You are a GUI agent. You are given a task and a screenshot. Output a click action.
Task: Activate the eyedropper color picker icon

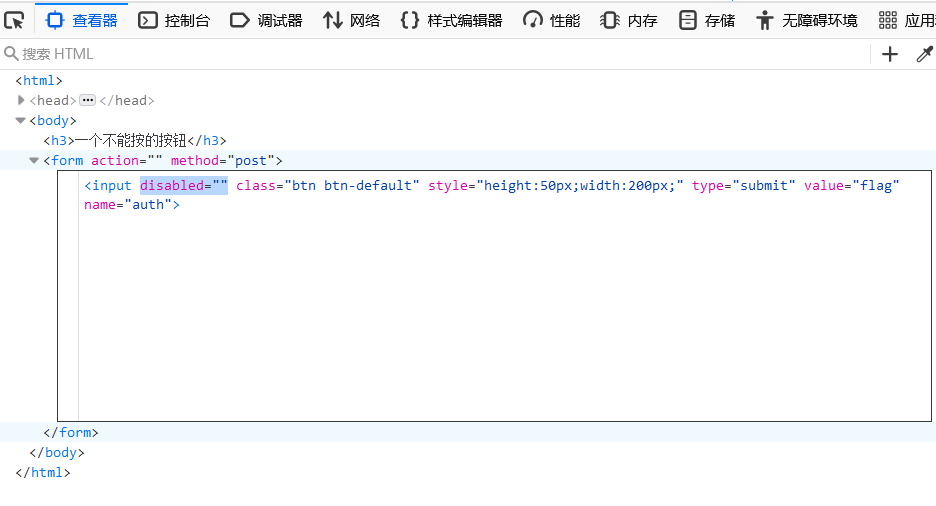pyautogui.click(x=924, y=54)
